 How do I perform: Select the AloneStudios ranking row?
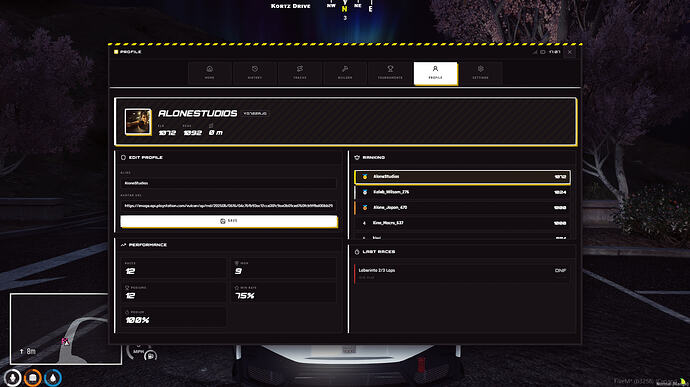pyautogui.click(x=462, y=177)
